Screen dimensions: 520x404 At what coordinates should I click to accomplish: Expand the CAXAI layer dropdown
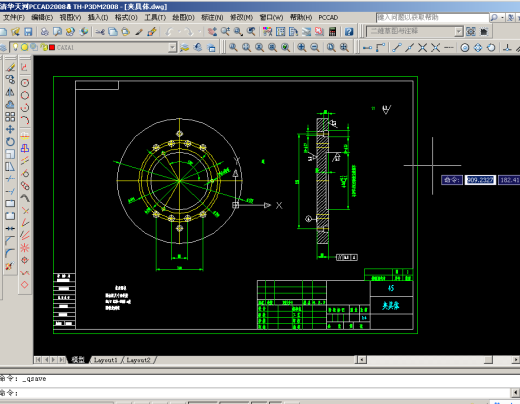coord(172,47)
